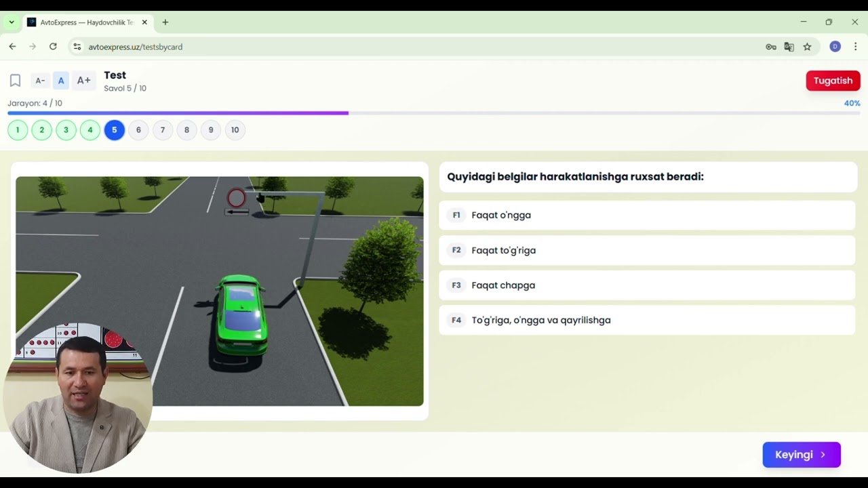This screenshot has height=488, width=868.
Task: Click the question text heading
Action: [575, 177]
